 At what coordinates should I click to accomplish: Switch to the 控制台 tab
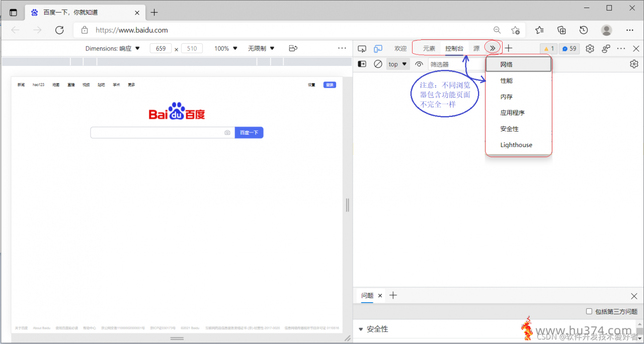pyautogui.click(x=454, y=49)
